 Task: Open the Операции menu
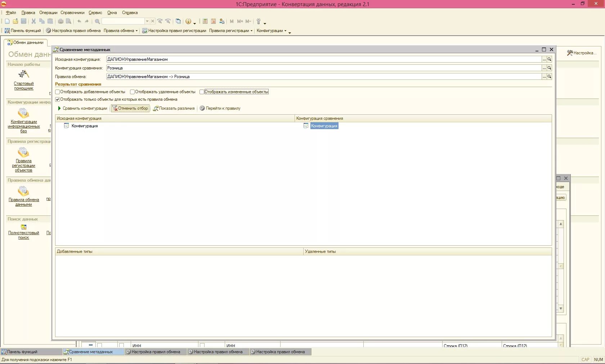pos(48,13)
